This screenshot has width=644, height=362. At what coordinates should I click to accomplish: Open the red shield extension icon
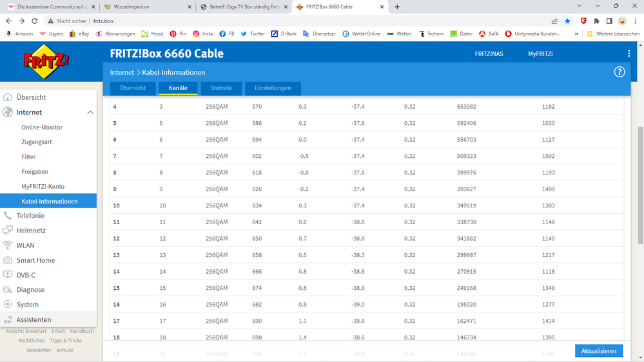click(x=583, y=21)
